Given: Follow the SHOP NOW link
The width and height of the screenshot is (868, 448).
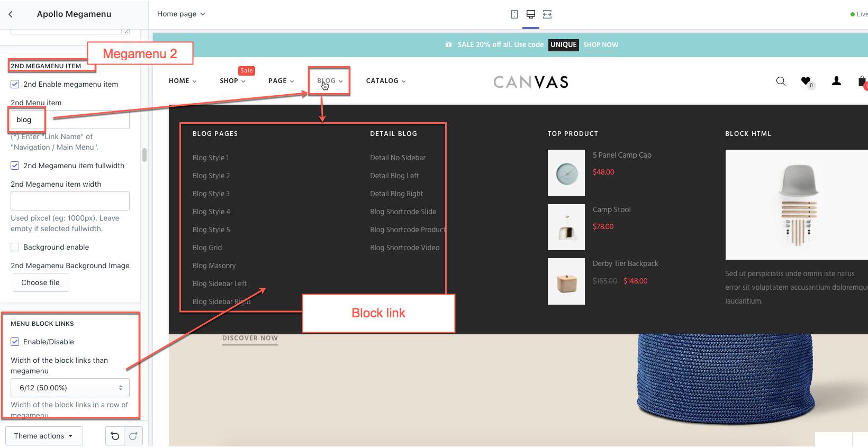Looking at the screenshot, I should coord(601,45).
